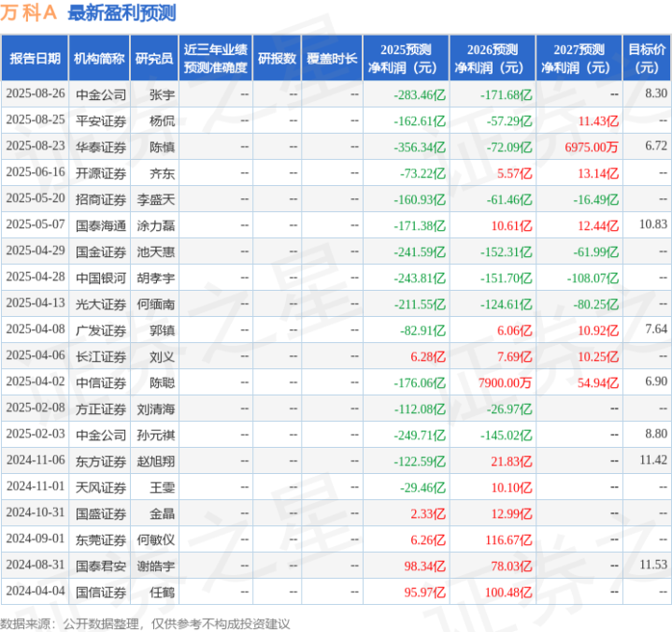Click the report date 2025-06-16

(36, 173)
